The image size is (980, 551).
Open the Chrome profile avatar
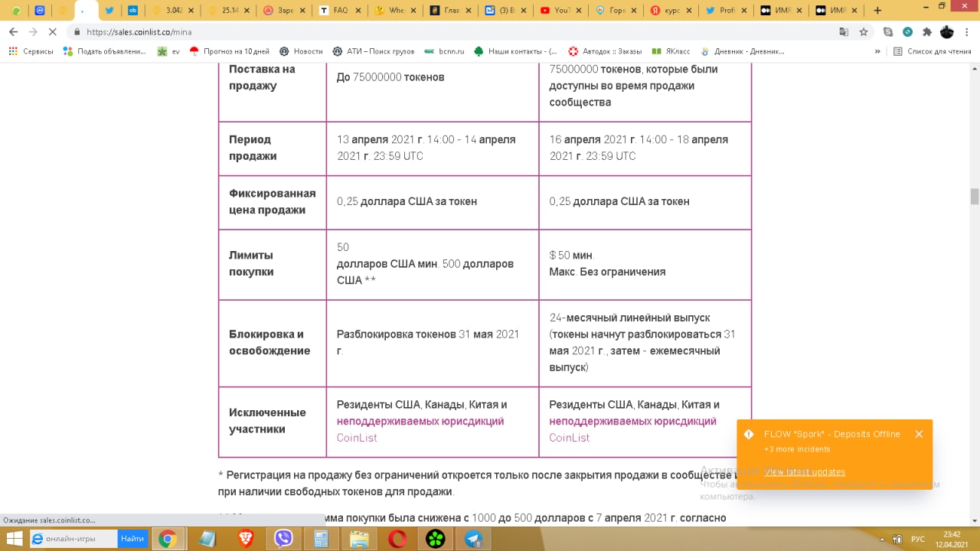947,32
